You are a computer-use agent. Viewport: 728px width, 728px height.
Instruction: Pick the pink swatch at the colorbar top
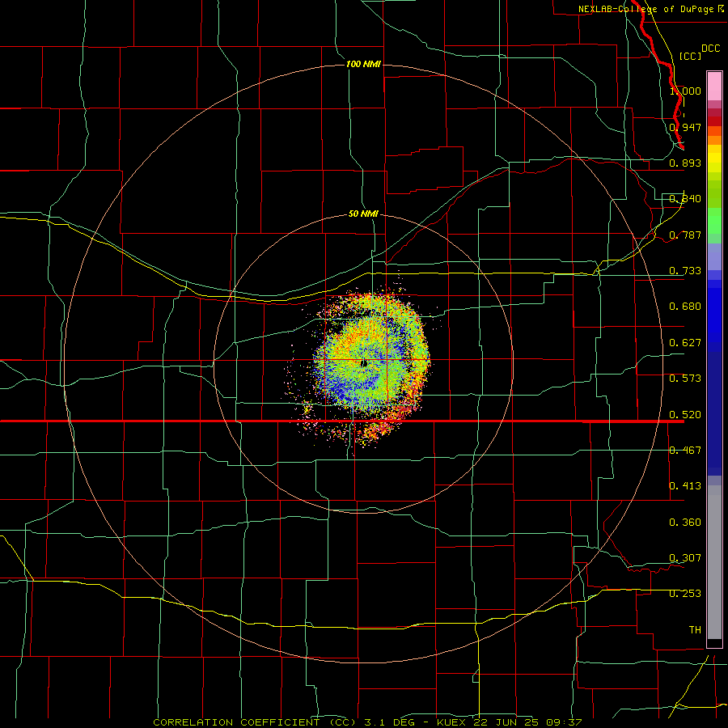[x=714, y=87]
